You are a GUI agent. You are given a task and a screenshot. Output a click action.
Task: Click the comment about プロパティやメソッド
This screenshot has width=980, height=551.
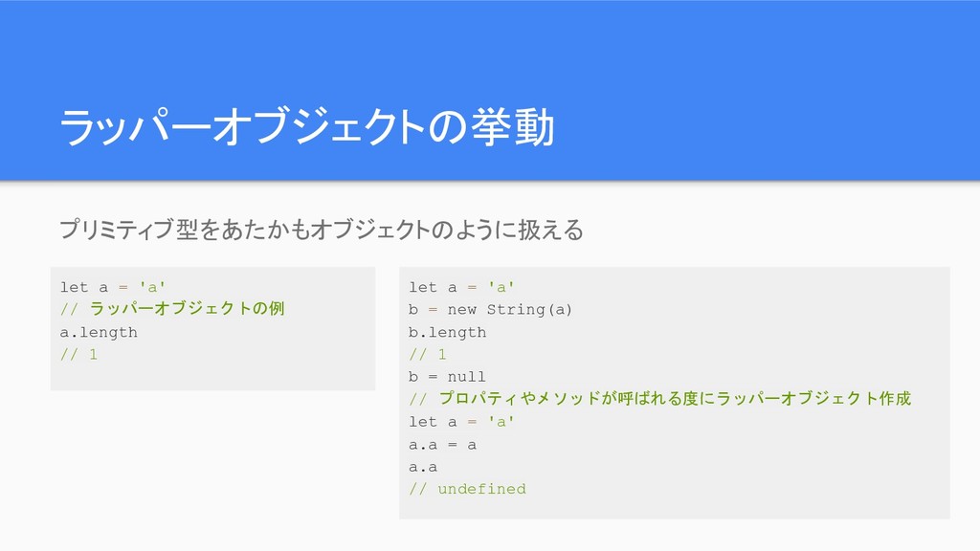point(660,399)
